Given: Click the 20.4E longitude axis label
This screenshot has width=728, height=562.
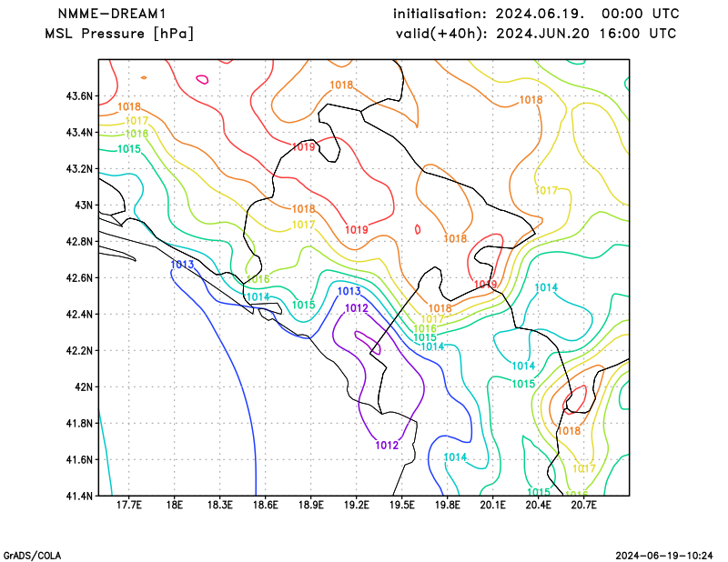Looking at the screenshot, I should click(x=538, y=505).
